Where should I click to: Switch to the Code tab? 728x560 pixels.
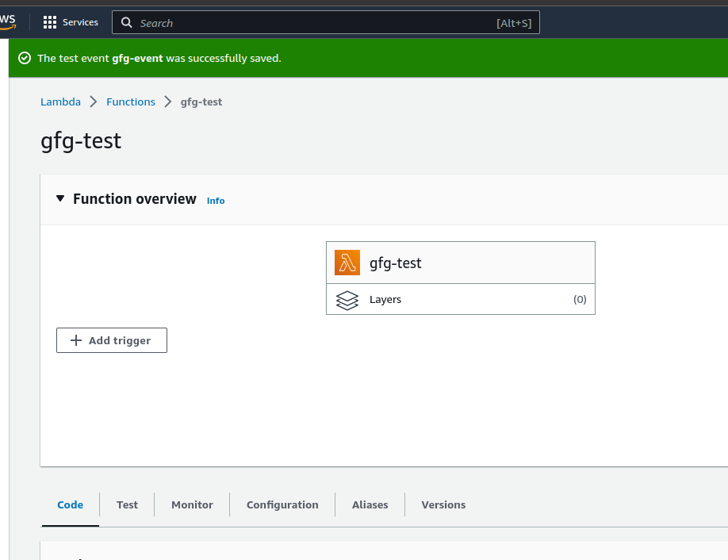coord(71,504)
